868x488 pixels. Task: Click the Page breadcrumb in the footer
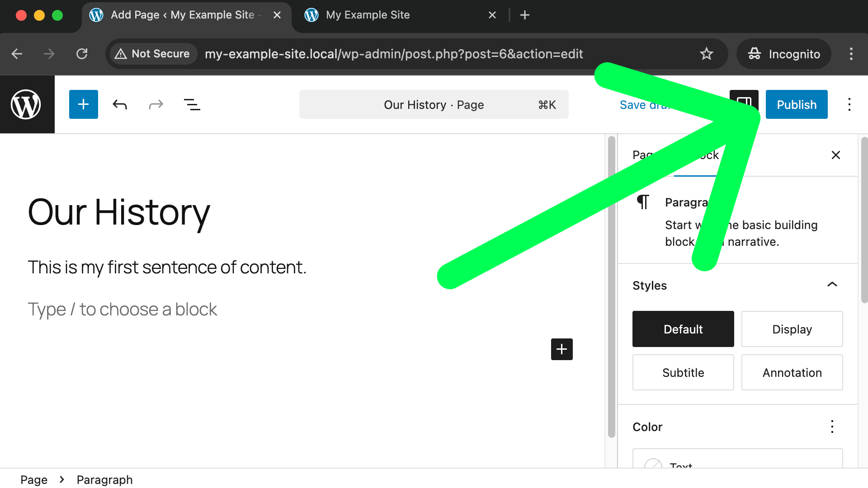pyautogui.click(x=34, y=479)
